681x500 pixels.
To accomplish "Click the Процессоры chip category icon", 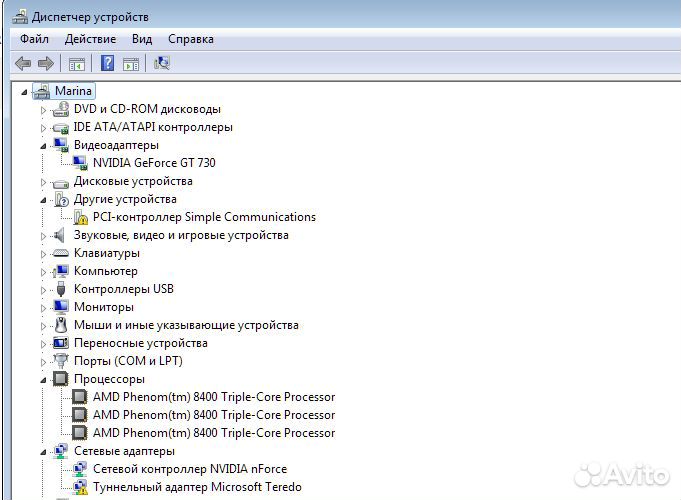I will (60, 379).
